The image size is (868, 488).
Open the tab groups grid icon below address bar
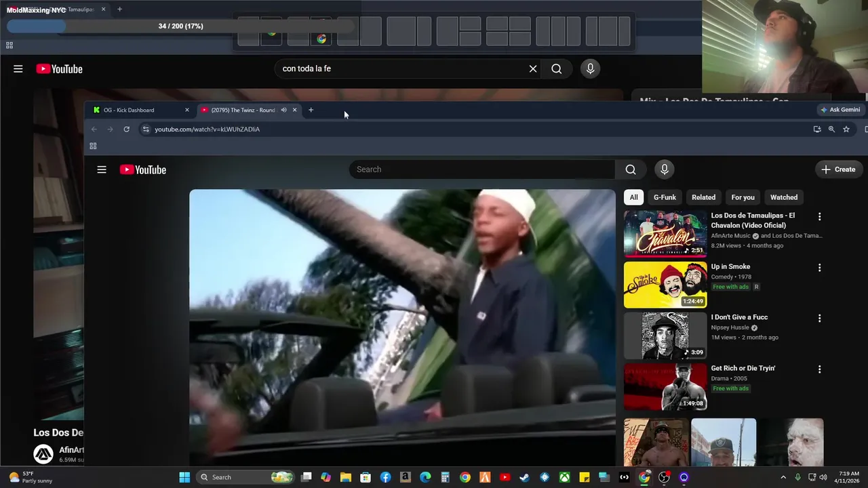(x=93, y=146)
